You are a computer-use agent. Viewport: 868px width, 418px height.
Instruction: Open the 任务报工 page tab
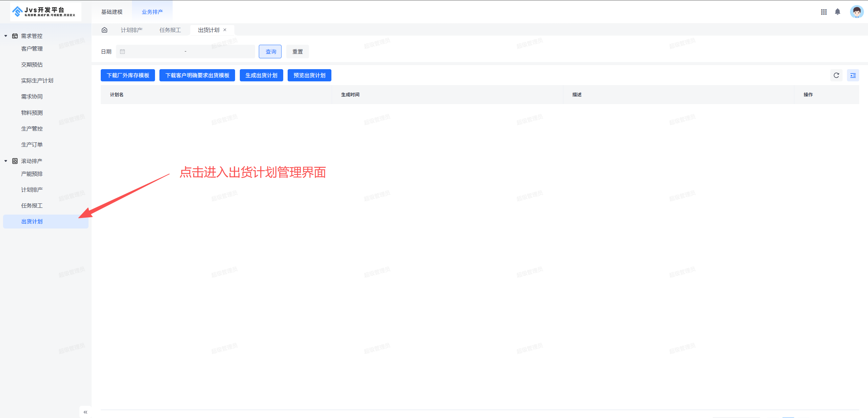170,30
